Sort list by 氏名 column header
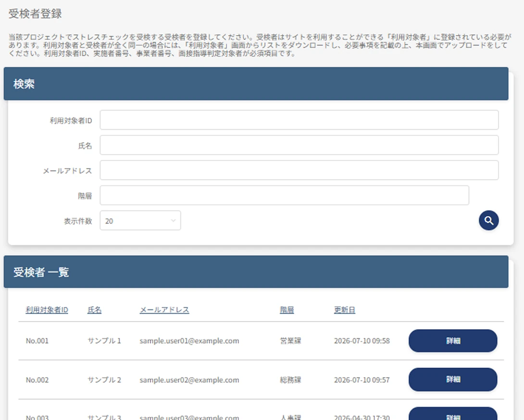Viewport: 524px width, 420px height. [x=94, y=310]
